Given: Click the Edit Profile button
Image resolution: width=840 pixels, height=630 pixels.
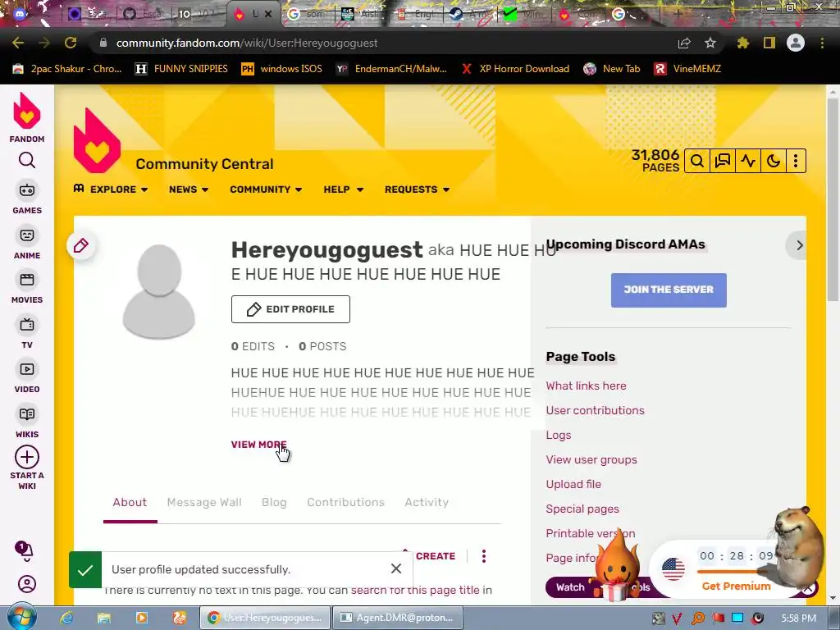Looking at the screenshot, I should (290, 309).
